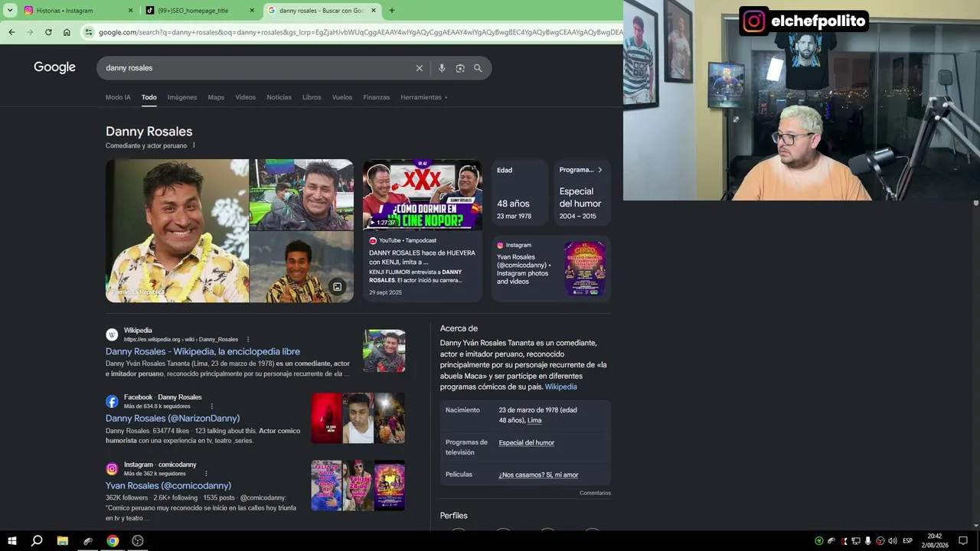Screen dimensions: 980x551
Task: Switch to the Videos tab
Action: 246,97
